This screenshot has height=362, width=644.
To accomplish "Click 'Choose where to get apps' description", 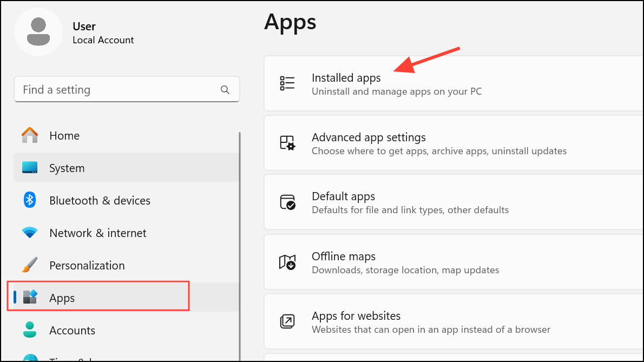I will click(439, 150).
